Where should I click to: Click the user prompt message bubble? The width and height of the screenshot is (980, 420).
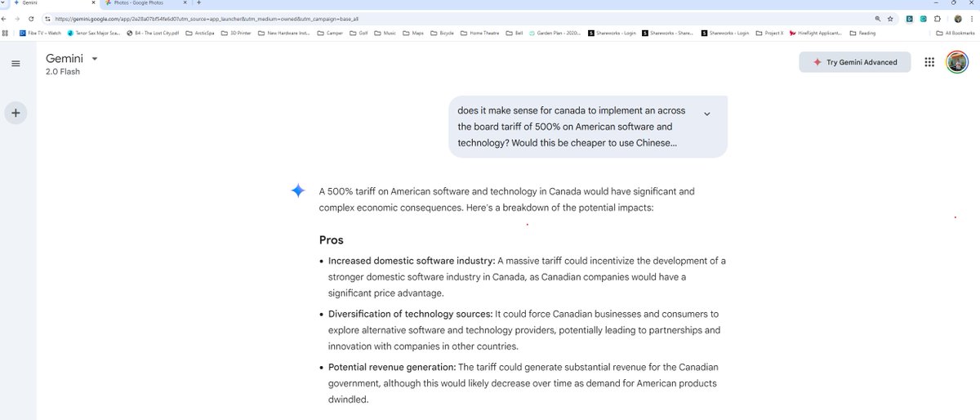[587, 127]
